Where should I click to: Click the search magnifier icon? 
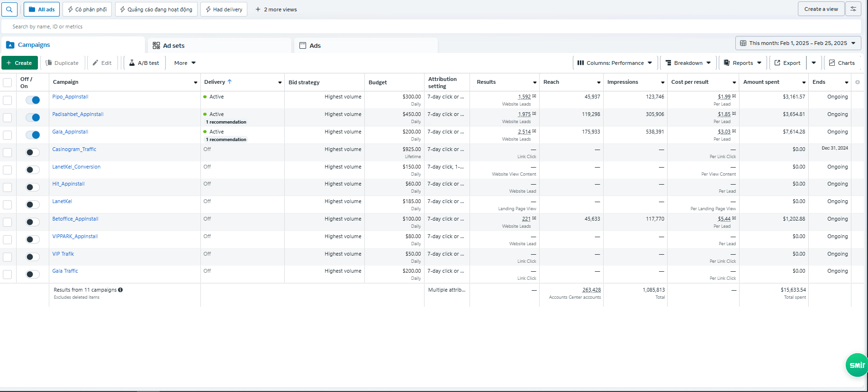click(x=9, y=9)
